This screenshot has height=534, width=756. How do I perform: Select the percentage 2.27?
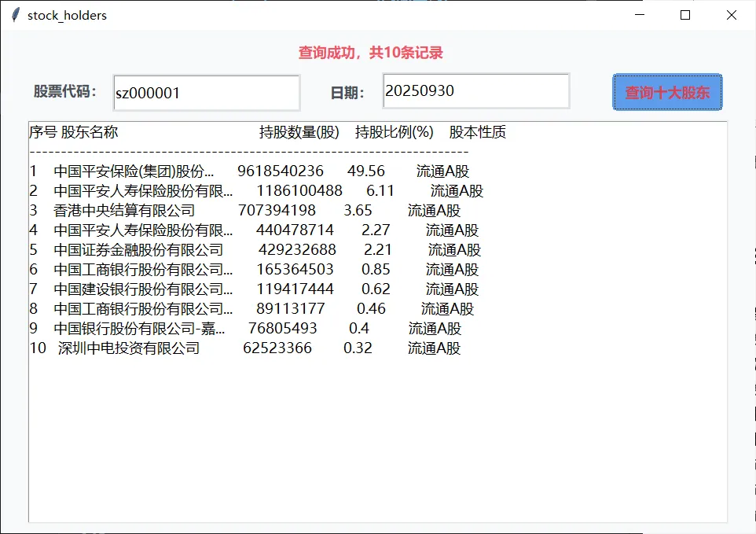pyautogui.click(x=376, y=230)
